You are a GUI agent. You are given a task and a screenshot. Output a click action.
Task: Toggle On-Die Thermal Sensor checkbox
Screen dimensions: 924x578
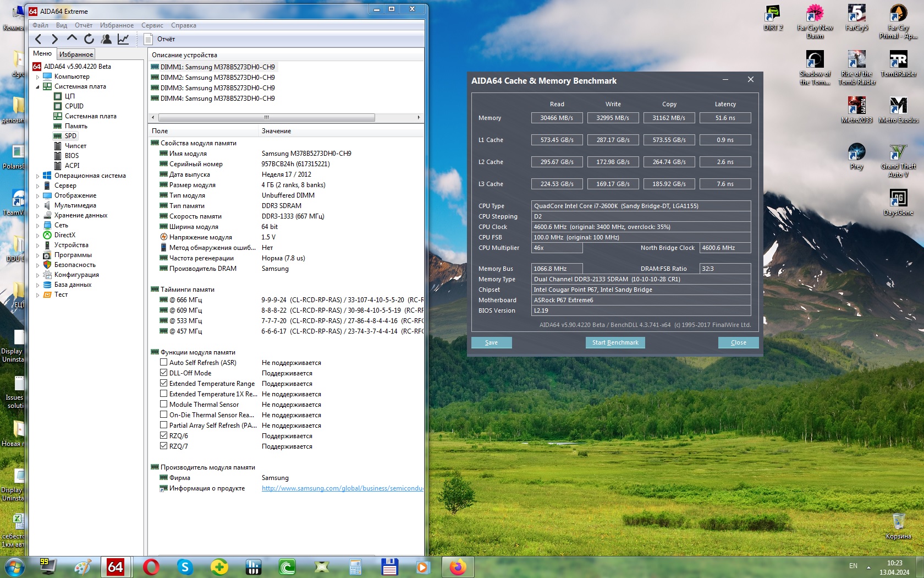coord(163,415)
